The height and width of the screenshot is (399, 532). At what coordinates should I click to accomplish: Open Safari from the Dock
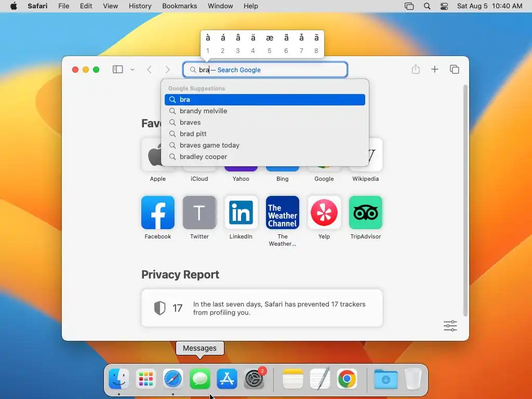172,379
